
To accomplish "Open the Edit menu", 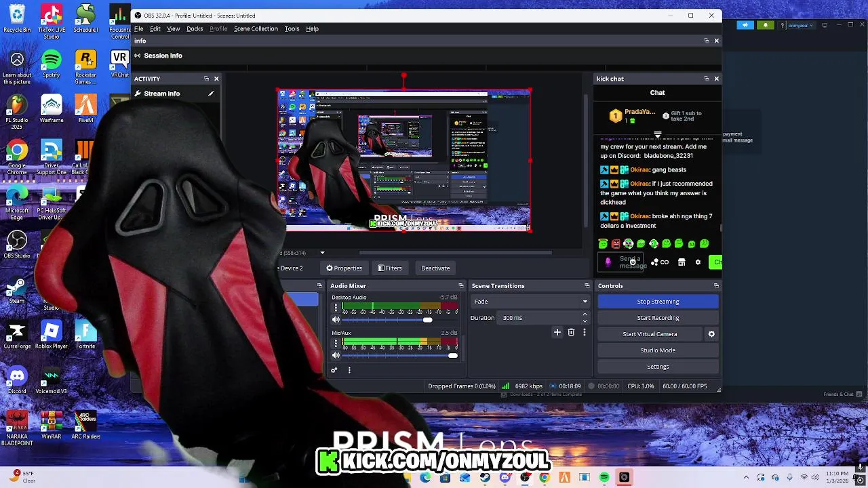I will click(155, 28).
